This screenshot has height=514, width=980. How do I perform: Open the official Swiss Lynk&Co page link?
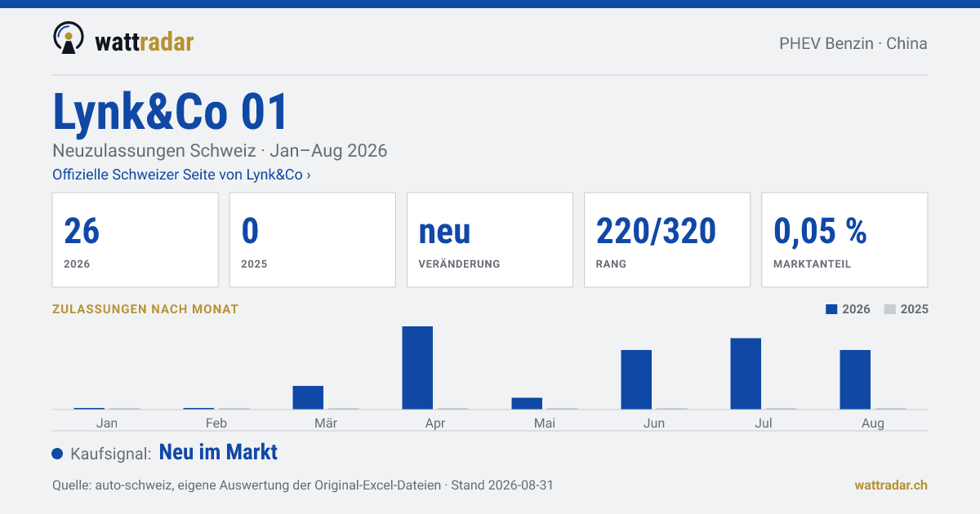tap(181, 175)
